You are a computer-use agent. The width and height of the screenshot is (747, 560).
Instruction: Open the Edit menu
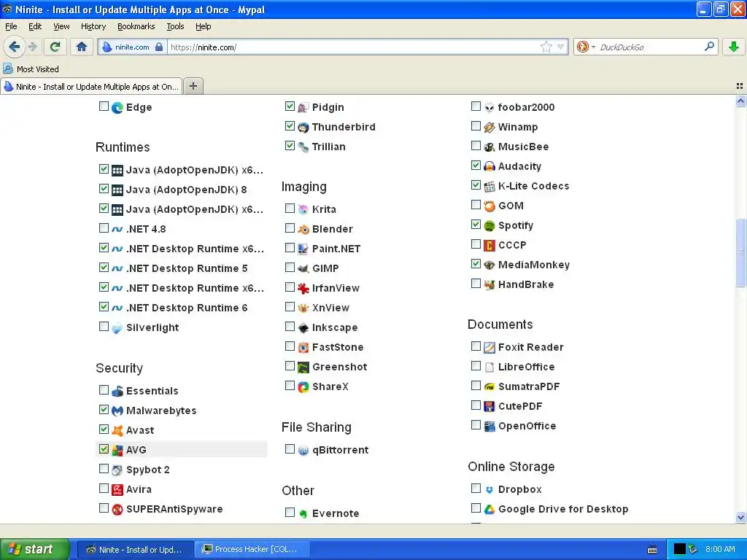(35, 26)
